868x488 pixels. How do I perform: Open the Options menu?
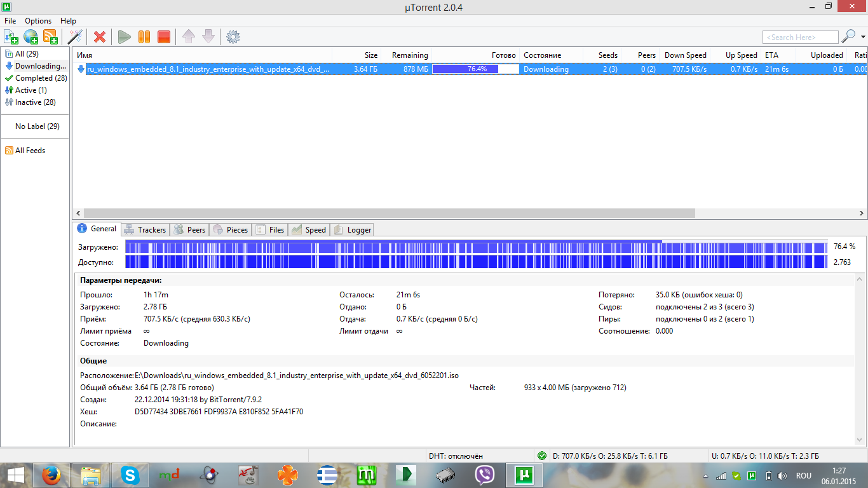[x=38, y=21]
